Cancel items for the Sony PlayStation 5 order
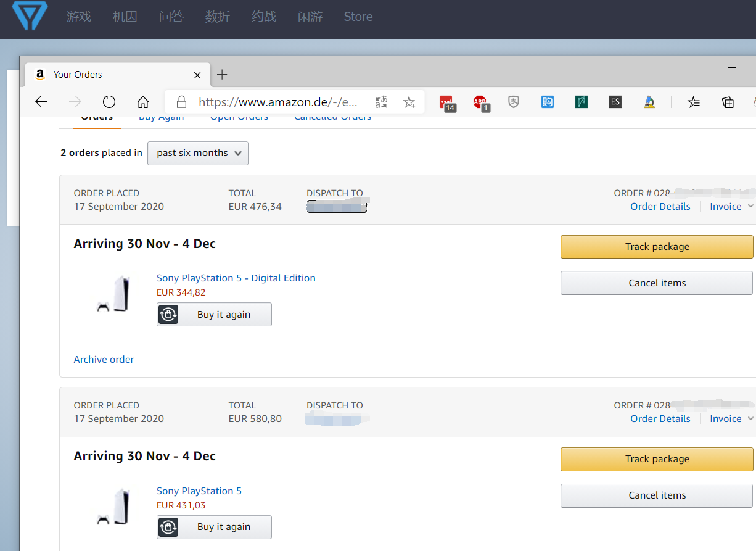The height and width of the screenshot is (551, 756). click(657, 495)
